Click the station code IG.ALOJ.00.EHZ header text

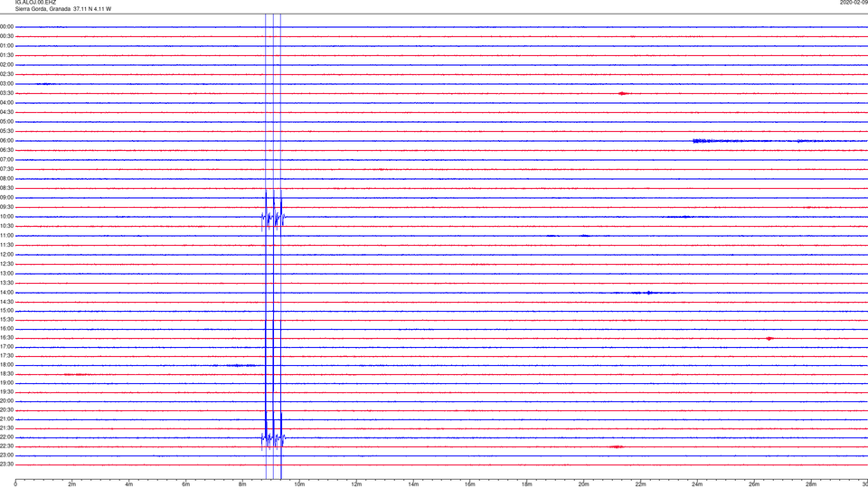(35, 2)
